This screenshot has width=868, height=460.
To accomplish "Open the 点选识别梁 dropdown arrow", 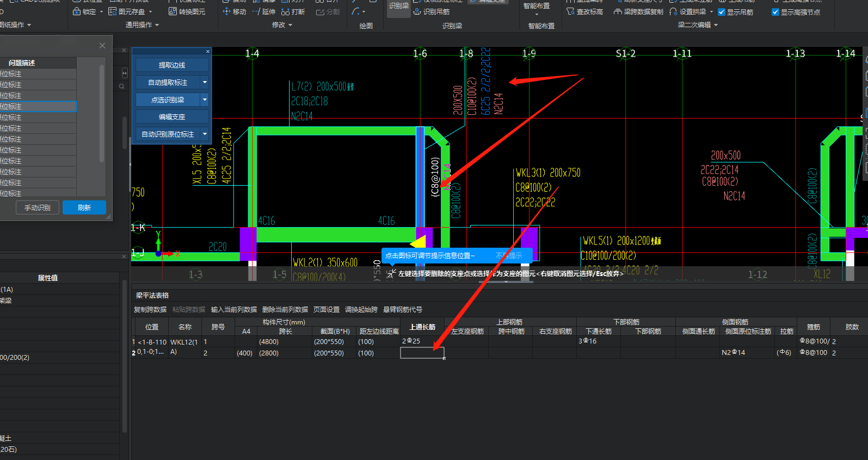I will click(x=205, y=100).
